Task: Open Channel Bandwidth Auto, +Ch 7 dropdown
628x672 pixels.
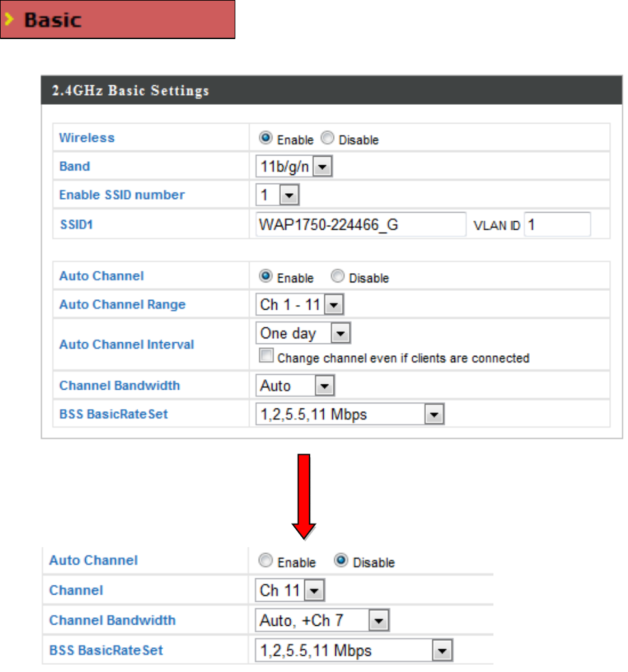Action: point(322,620)
